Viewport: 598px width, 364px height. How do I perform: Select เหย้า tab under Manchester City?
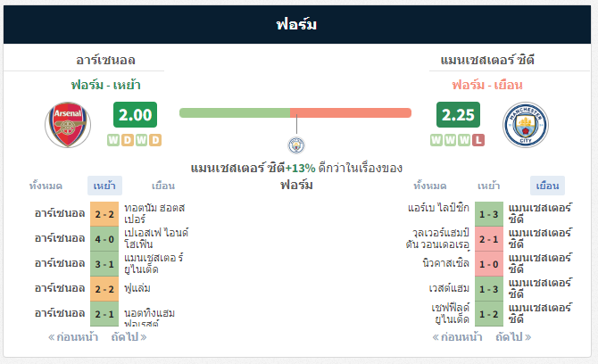click(x=488, y=186)
